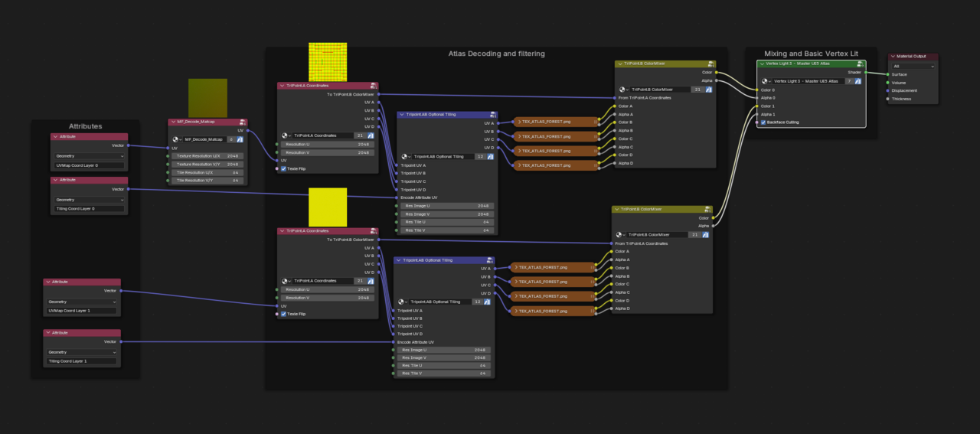Click the node group icon in Material Output header
This screenshot has width=980, height=434.
[933, 57]
